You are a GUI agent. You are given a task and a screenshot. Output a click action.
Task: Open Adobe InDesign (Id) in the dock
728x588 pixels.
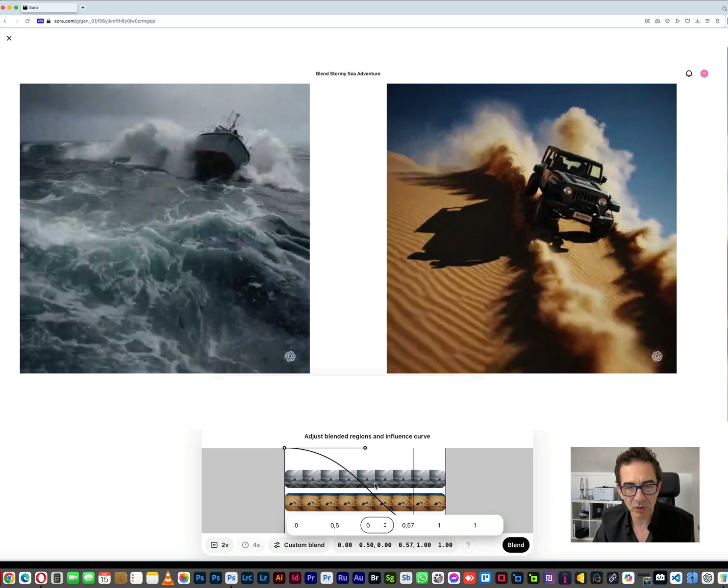(x=295, y=578)
